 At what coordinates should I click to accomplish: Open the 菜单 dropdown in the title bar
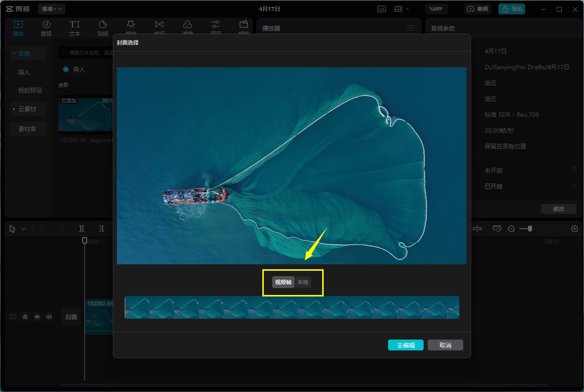(51, 9)
